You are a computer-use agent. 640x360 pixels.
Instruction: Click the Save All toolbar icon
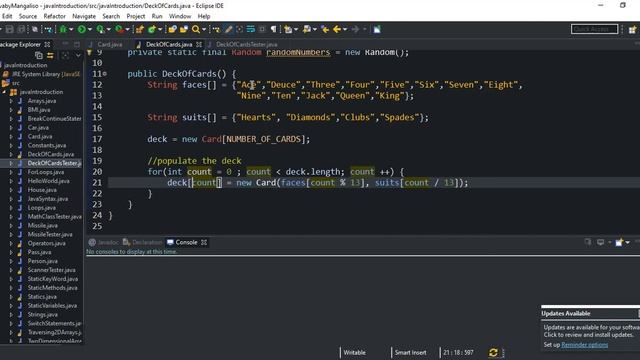[21, 29]
